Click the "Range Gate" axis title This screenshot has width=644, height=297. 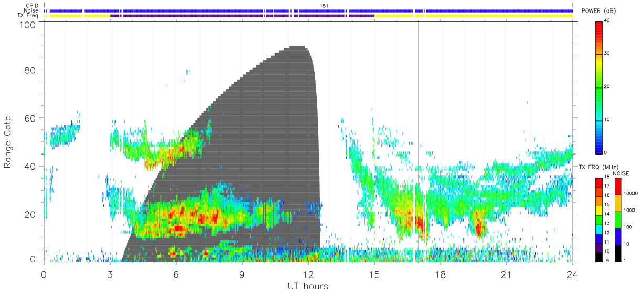[8, 143]
